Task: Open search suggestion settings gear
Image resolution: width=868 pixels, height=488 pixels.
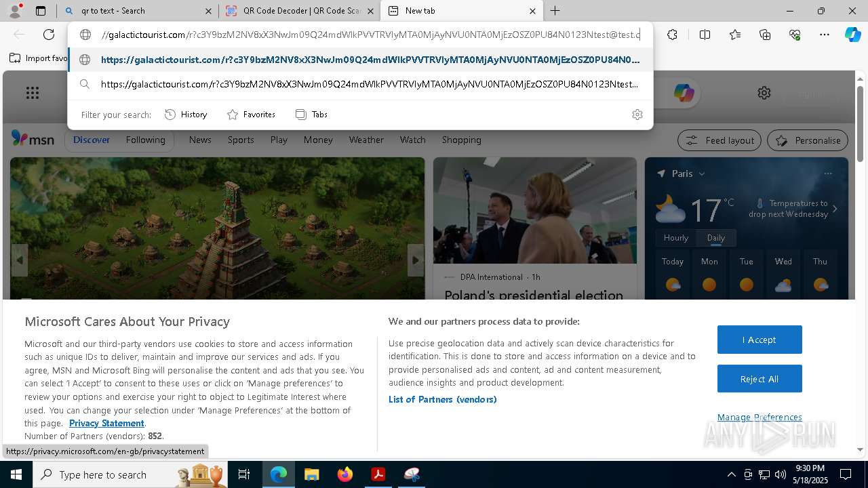Action: point(637,115)
